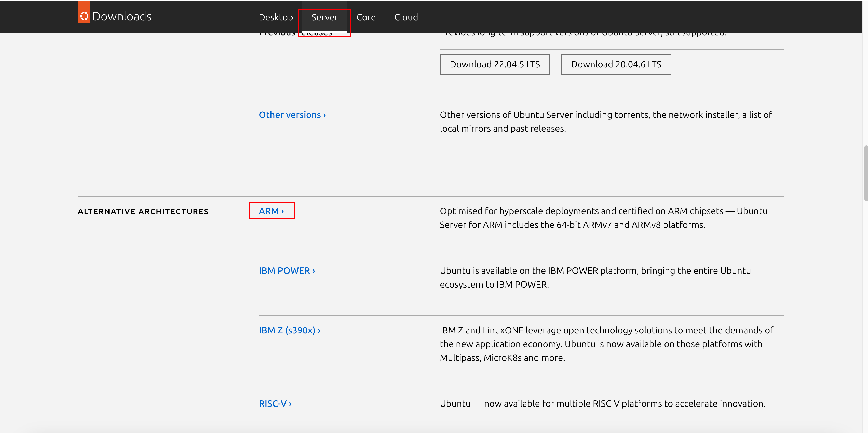Click Download 22.04.5 LTS button
Image resolution: width=868 pixels, height=433 pixels.
coord(495,64)
